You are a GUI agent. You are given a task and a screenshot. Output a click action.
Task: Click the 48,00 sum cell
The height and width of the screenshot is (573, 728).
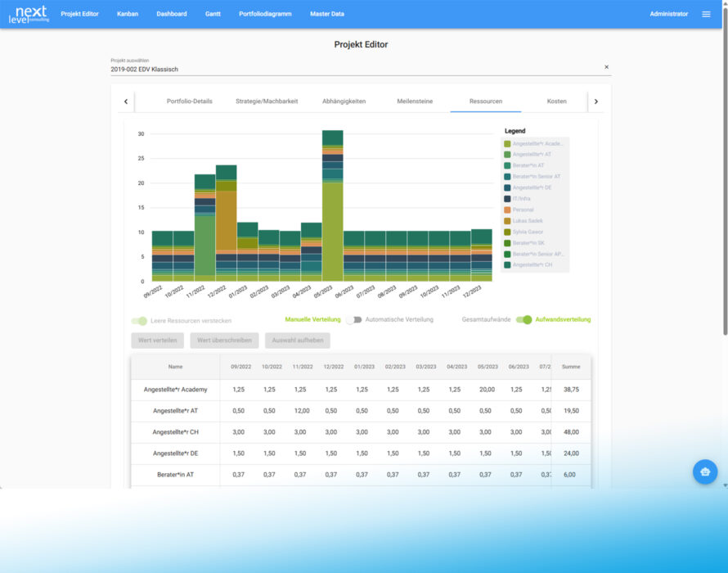click(x=571, y=432)
